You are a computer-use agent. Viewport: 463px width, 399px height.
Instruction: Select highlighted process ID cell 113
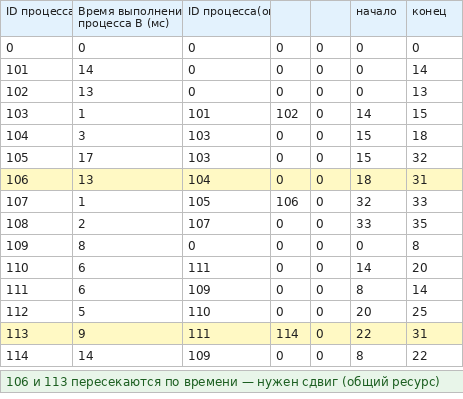(36, 334)
